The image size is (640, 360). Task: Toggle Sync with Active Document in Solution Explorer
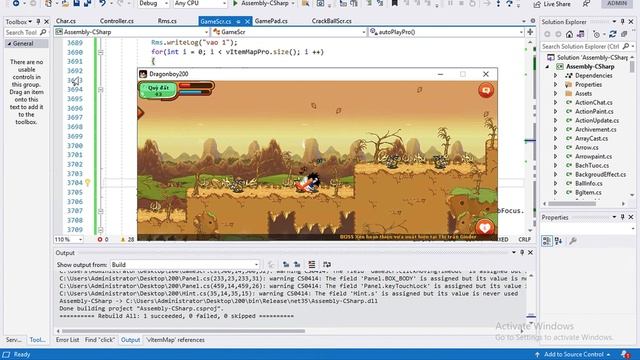(x=613, y=34)
